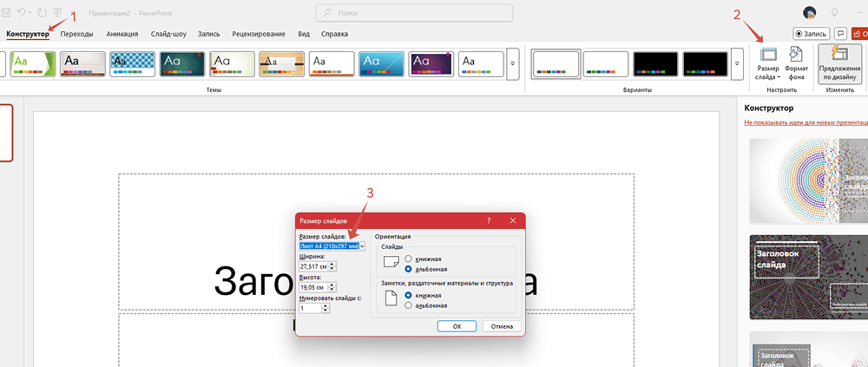Select книжная orientation for Слайды
868x367 pixels.
(x=409, y=259)
